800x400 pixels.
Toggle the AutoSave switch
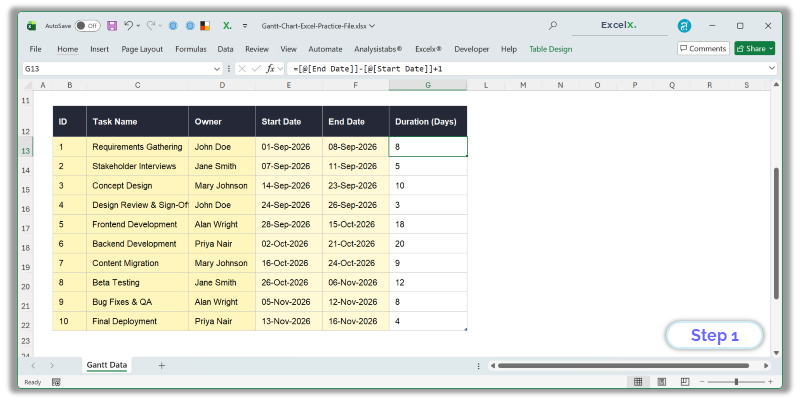[87, 26]
